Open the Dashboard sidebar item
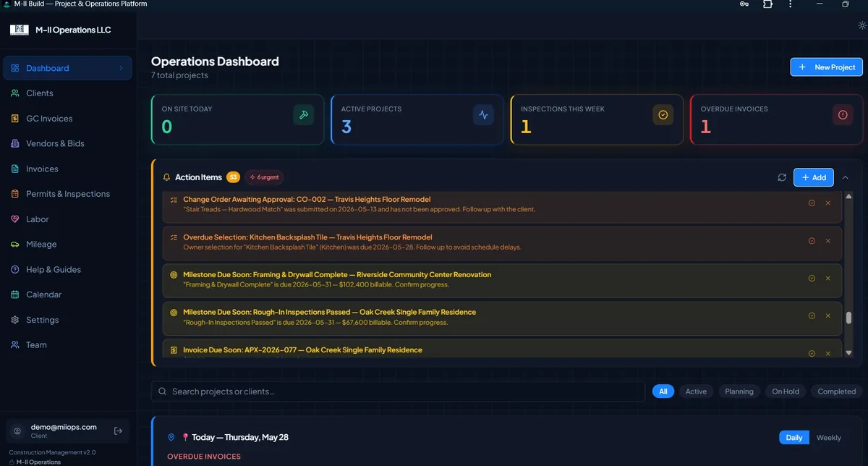 click(67, 68)
